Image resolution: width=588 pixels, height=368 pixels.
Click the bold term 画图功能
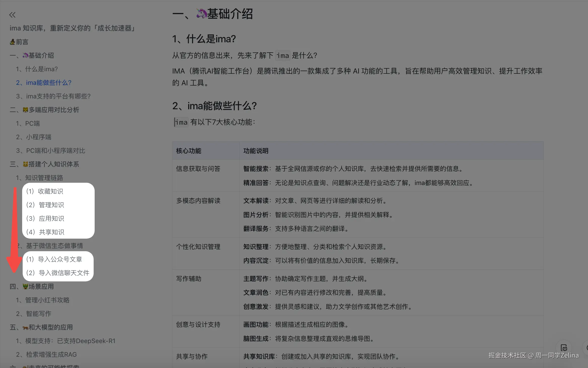tap(256, 324)
